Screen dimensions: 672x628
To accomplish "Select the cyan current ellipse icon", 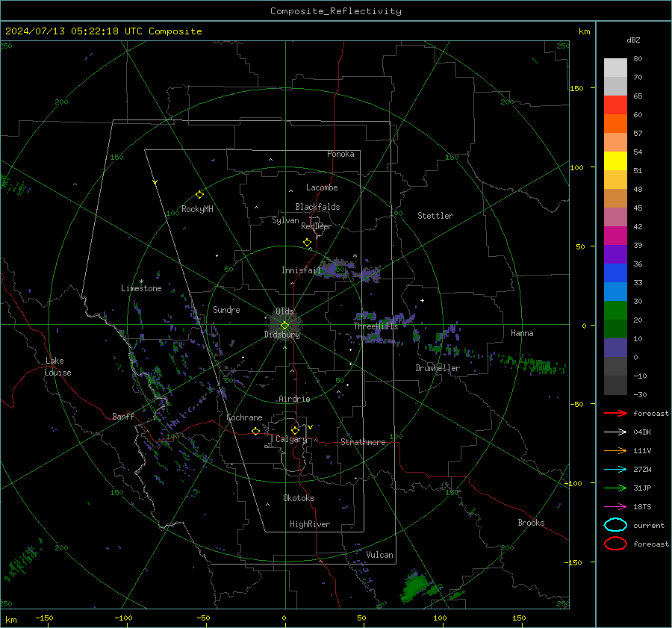I will point(615,525).
